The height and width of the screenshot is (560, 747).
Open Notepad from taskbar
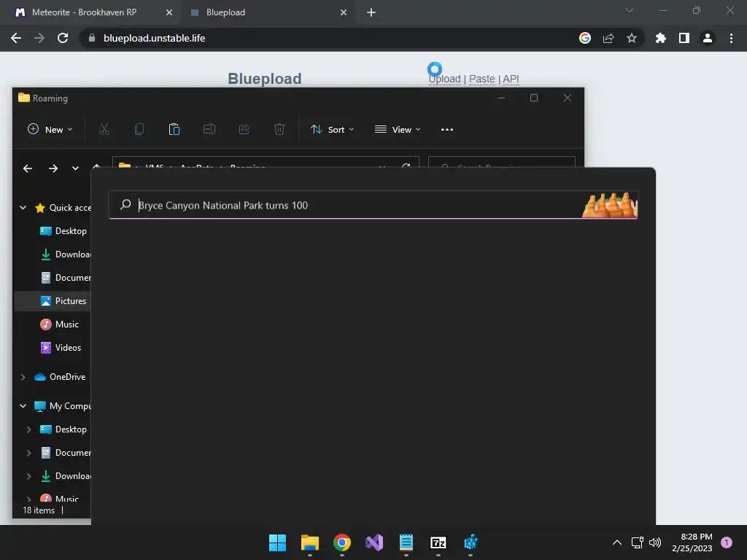[406, 542]
